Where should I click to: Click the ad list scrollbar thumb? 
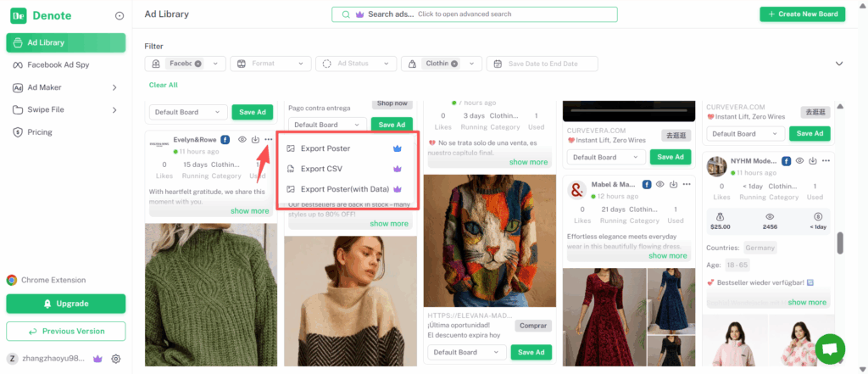point(840,243)
